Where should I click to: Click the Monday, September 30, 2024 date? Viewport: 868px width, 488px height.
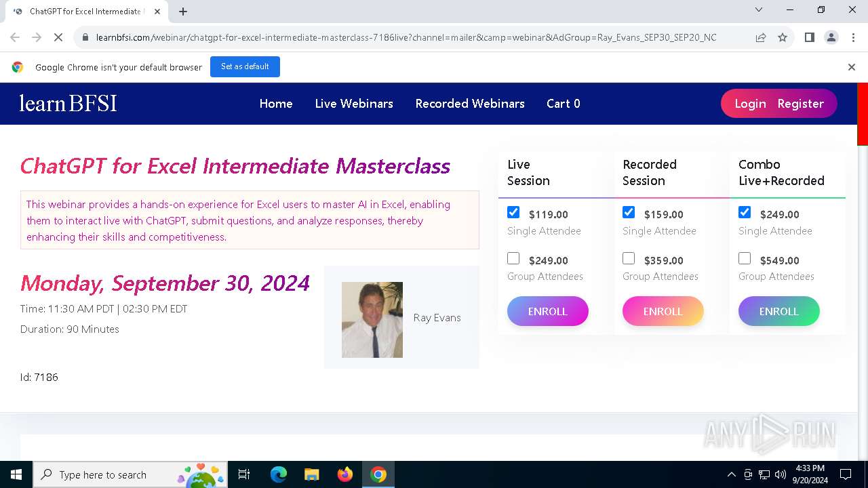coord(165,283)
